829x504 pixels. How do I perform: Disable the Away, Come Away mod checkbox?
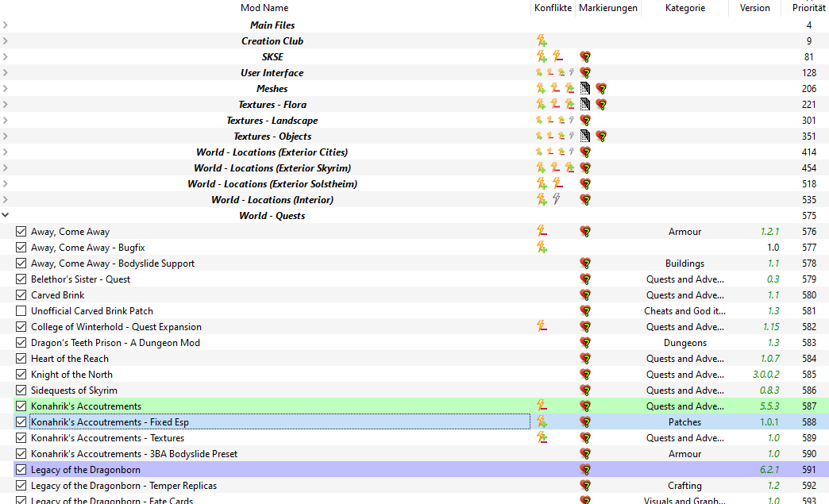pos(21,232)
